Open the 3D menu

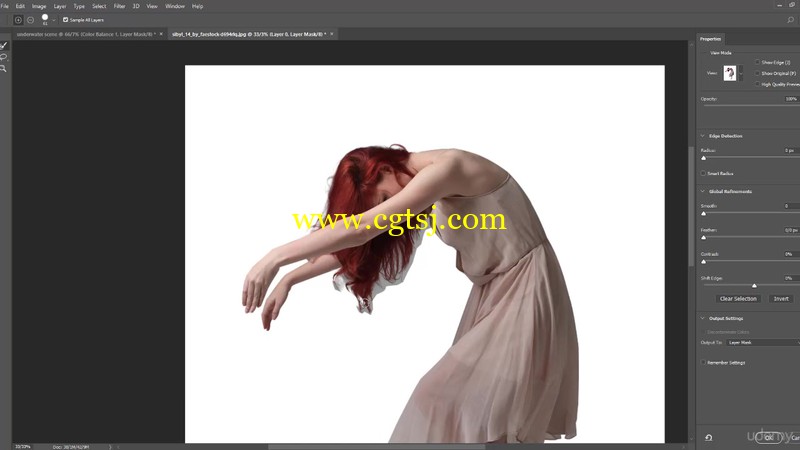point(136,6)
